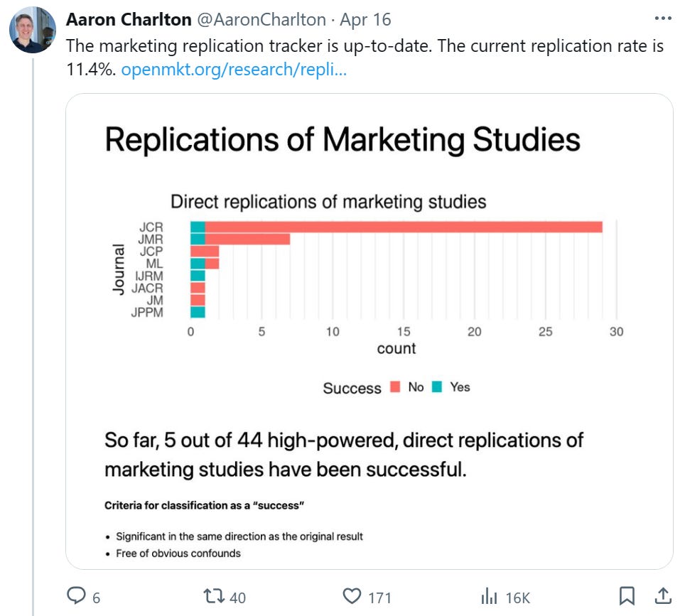
Task: Click the 40 retweets count
Action: 237,598
